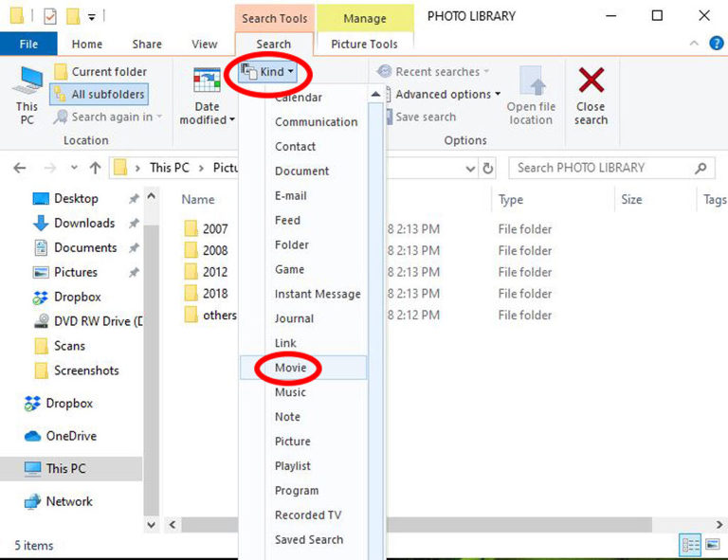Click the Back navigation arrow
This screenshot has height=560, width=728.
[x=20, y=168]
